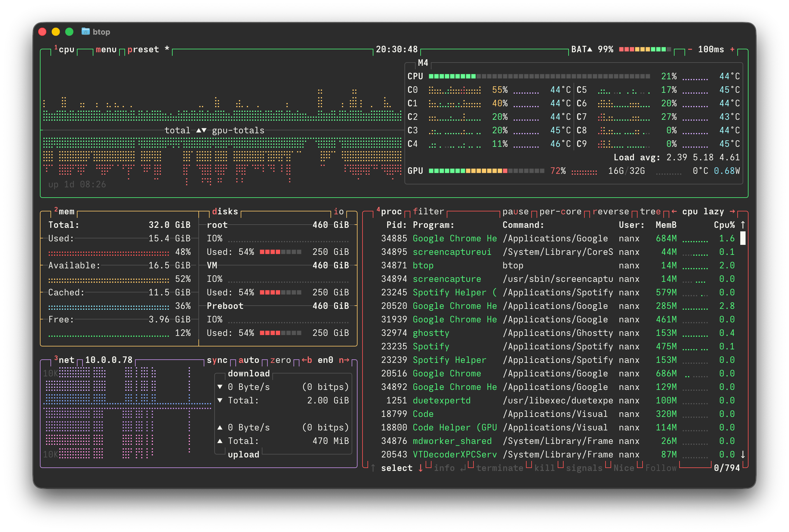Click download speed down-triangle icon
Image resolution: width=789 pixels, height=532 pixels.
[x=220, y=387]
